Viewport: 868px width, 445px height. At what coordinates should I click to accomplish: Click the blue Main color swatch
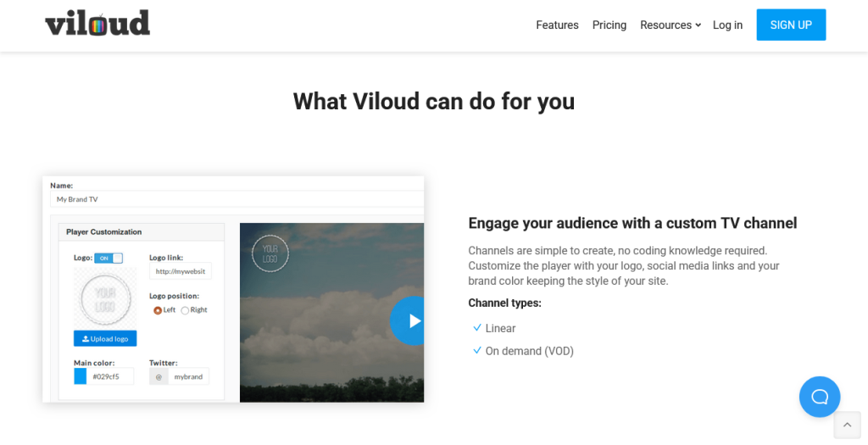tap(81, 376)
